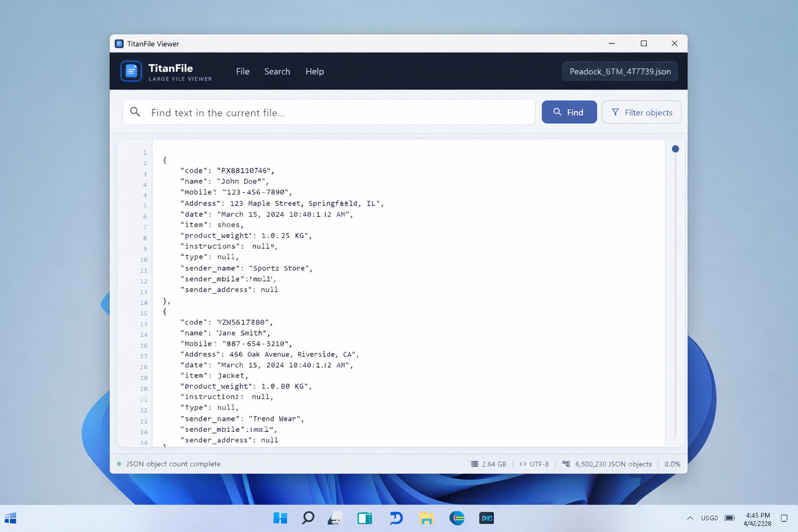This screenshot has height=532, width=798.
Task: Select the "code": "FX88110746" line
Action: [227, 170]
